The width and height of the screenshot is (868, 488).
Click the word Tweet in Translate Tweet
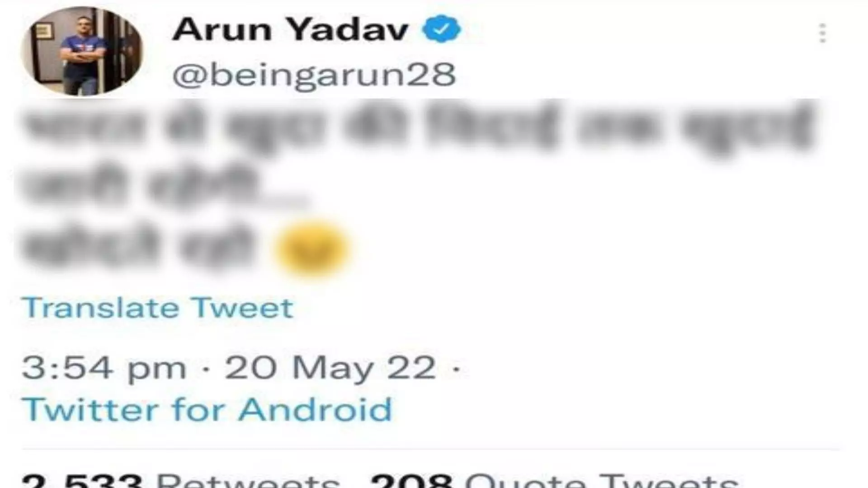click(x=242, y=308)
